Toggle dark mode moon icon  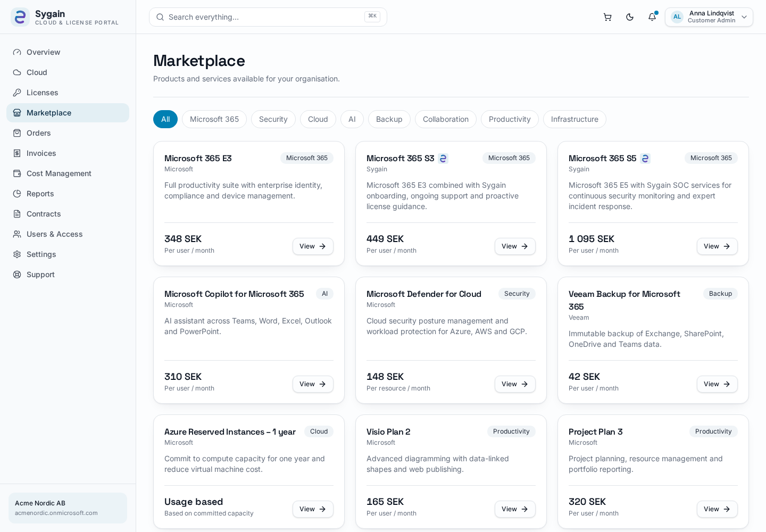630,17
